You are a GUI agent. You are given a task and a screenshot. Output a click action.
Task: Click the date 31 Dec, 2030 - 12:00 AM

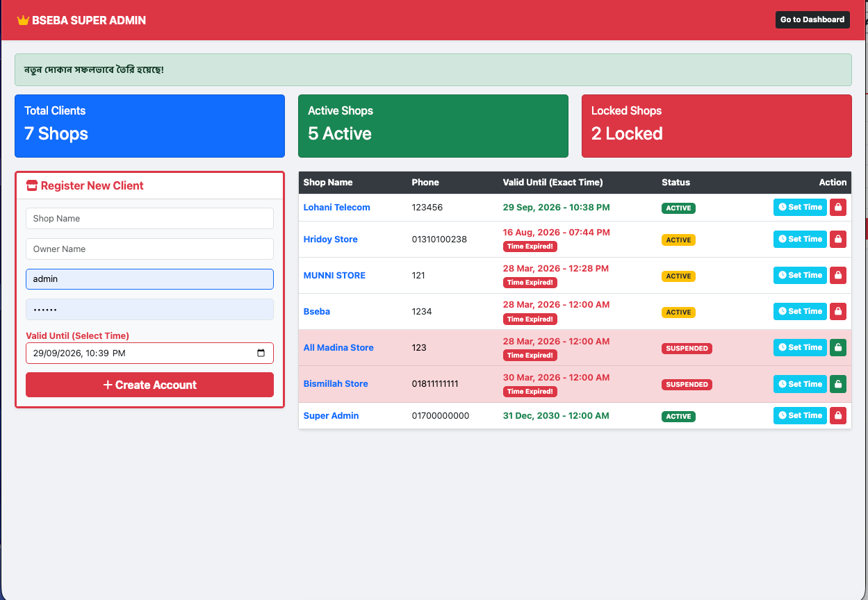tap(556, 415)
